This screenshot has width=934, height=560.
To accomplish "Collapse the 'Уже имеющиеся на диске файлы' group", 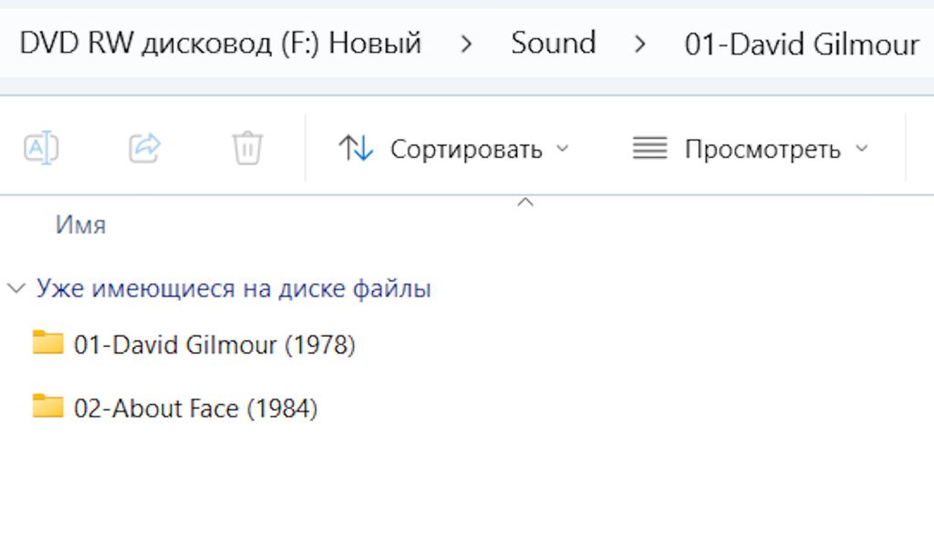I will click(x=16, y=289).
